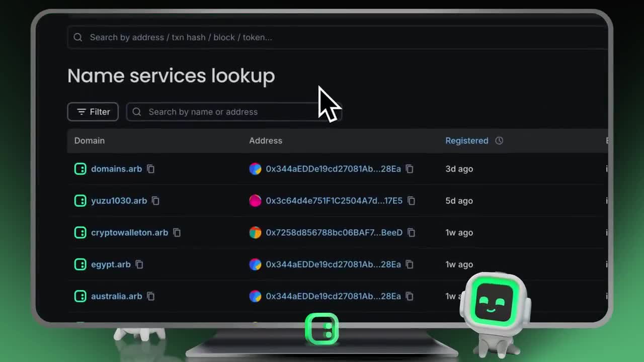Click the magnifier icon in the main search bar
This screenshot has width=644, height=362.
tap(78, 37)
